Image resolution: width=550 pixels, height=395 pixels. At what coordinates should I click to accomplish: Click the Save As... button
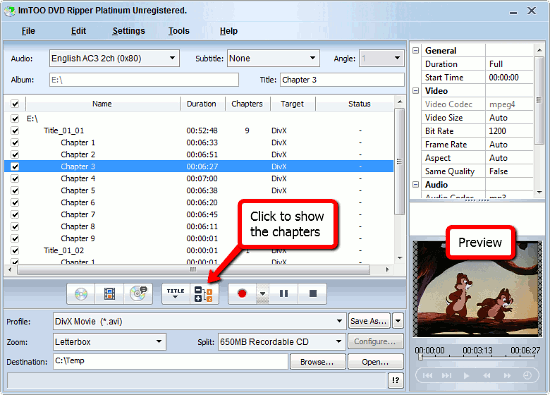(x=369, y=321)
